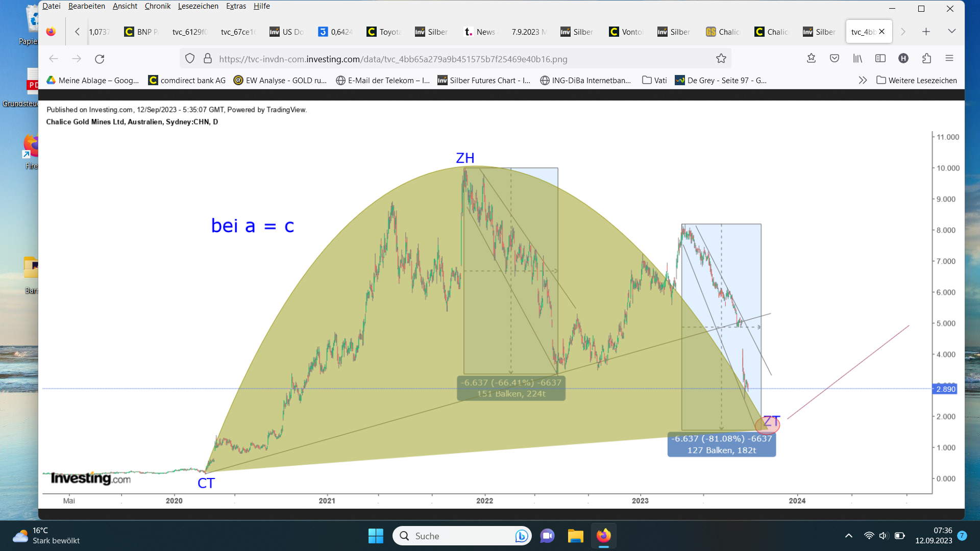
Task: Switch to the Toyota tab
Action: coord(384,32)
